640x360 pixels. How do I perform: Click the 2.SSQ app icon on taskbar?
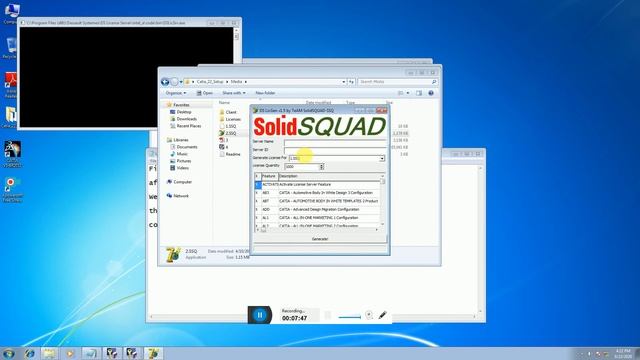tap(153, 353)
